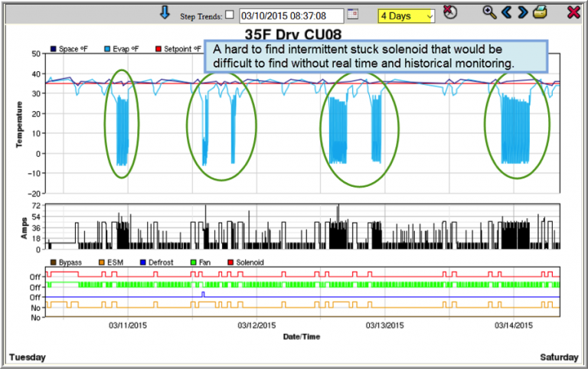Close the trend window with red X

tap(573, 12)
